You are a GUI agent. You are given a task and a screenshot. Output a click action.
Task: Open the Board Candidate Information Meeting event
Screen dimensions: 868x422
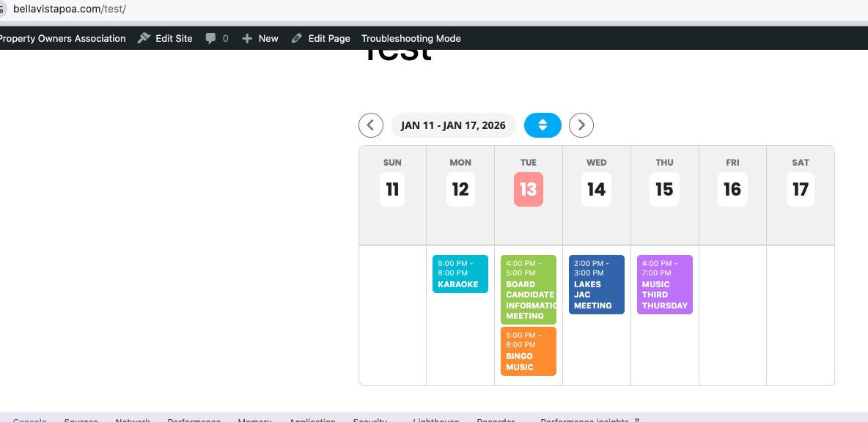click(528, 289)
